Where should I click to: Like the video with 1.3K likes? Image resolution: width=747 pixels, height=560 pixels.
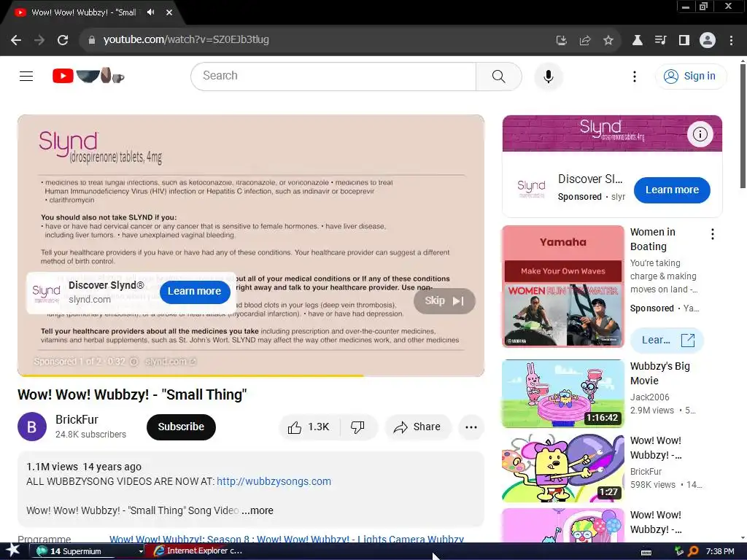(x=309, y=427)
